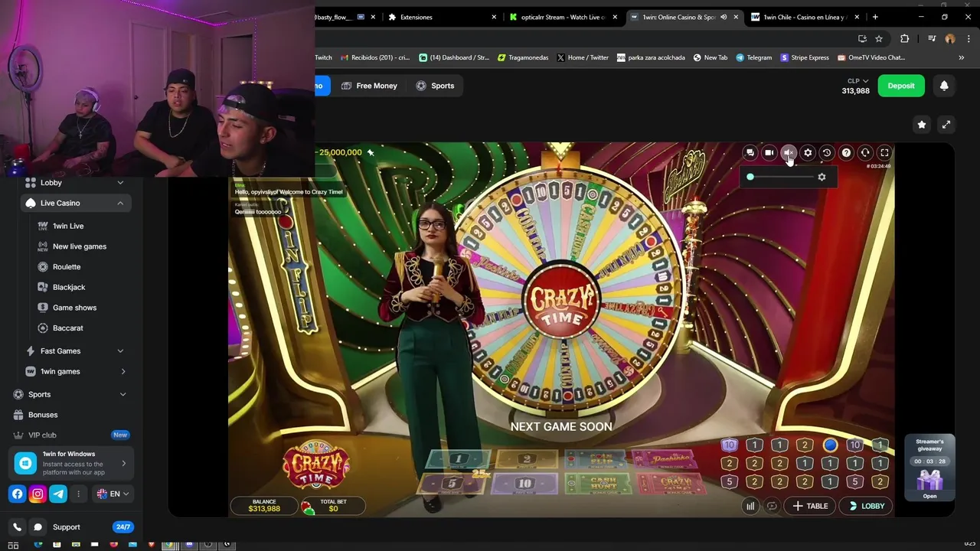Open Tragamonedas bookmark
This screenshot has height=551, width=980.
point(523,57)
